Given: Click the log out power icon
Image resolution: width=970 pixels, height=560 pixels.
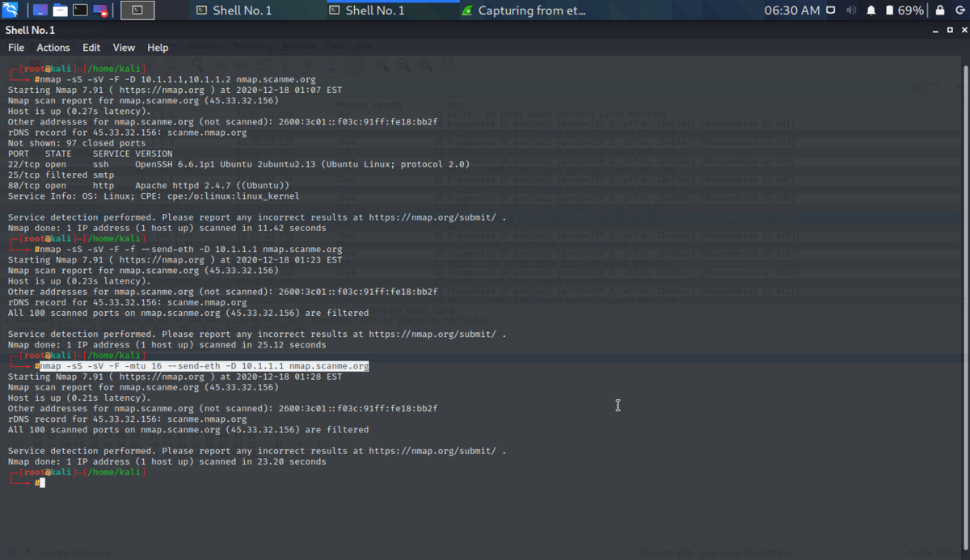Looking at the screenshot, I should click(959, 11).
